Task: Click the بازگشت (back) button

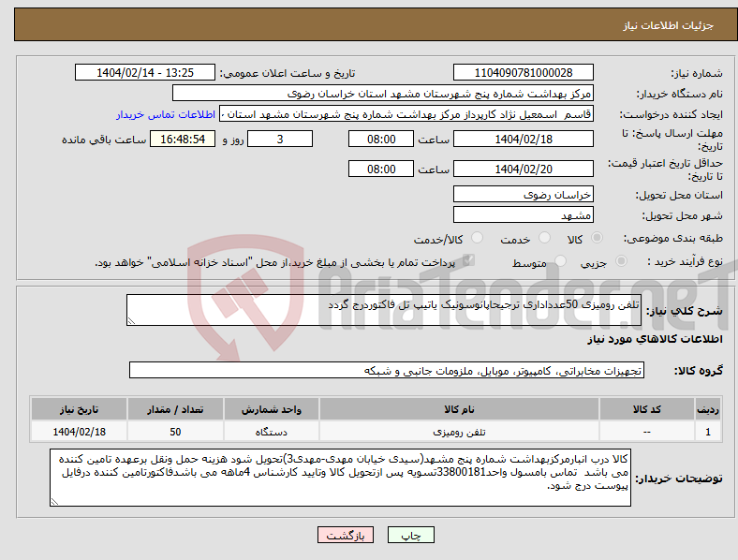Action: pos(346,535)
